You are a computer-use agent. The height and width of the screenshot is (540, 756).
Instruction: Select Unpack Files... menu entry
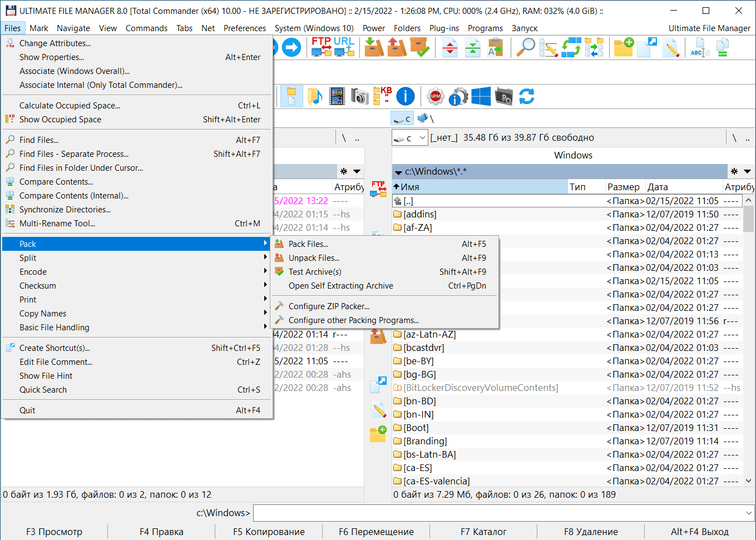[385, 258]
